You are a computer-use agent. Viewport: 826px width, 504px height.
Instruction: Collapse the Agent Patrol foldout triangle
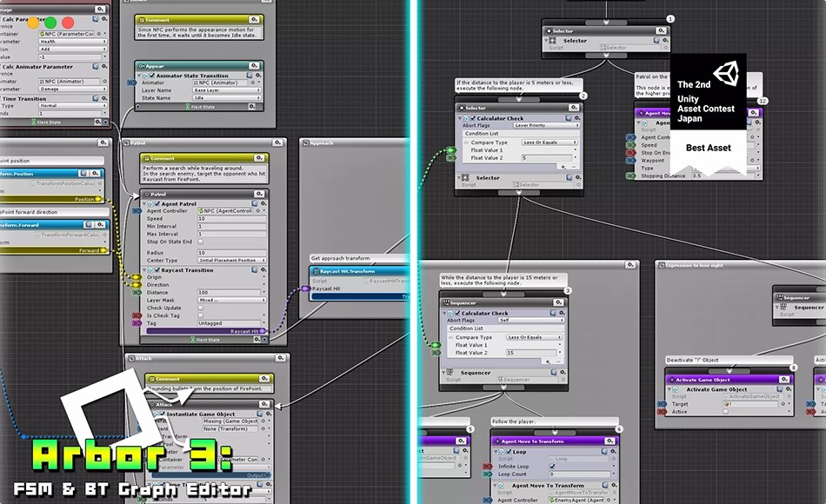tap(146, 203)
